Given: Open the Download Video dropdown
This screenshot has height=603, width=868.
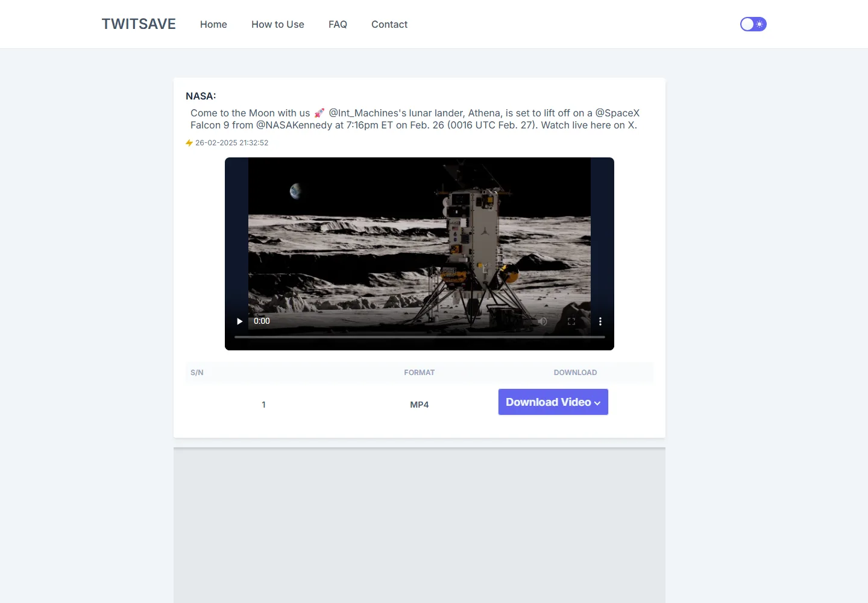Looking at the screenshot, I should pos(553,402).
